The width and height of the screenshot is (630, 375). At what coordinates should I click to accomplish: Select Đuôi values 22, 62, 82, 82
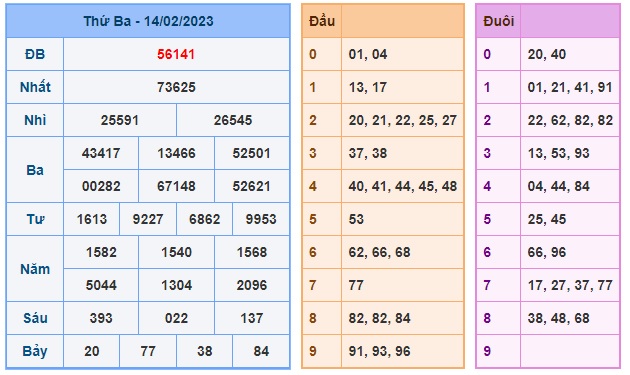tap(570, 120)
